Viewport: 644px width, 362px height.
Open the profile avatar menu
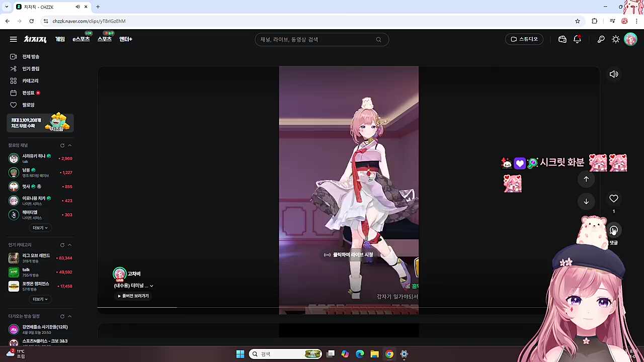(x=630, y=39)
